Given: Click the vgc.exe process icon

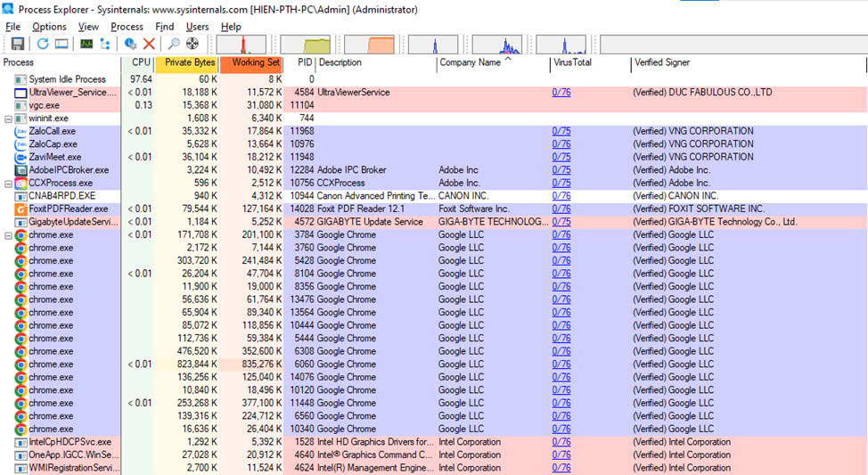Looking at the screenshot, I should pos(20,105).
